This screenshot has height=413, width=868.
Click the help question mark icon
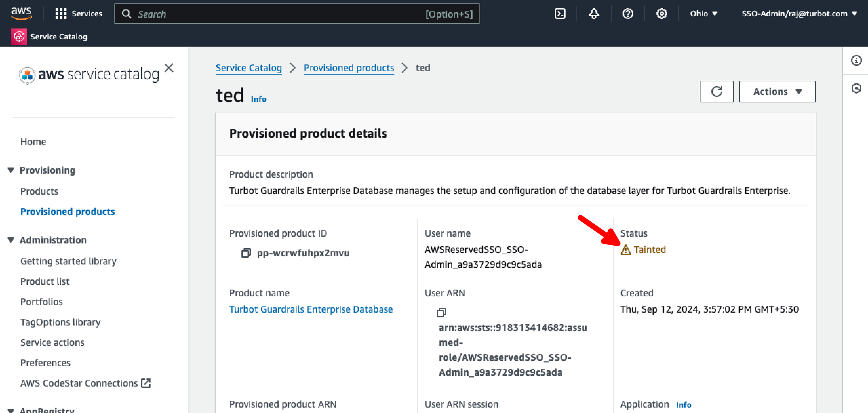[x=628, y=14]
